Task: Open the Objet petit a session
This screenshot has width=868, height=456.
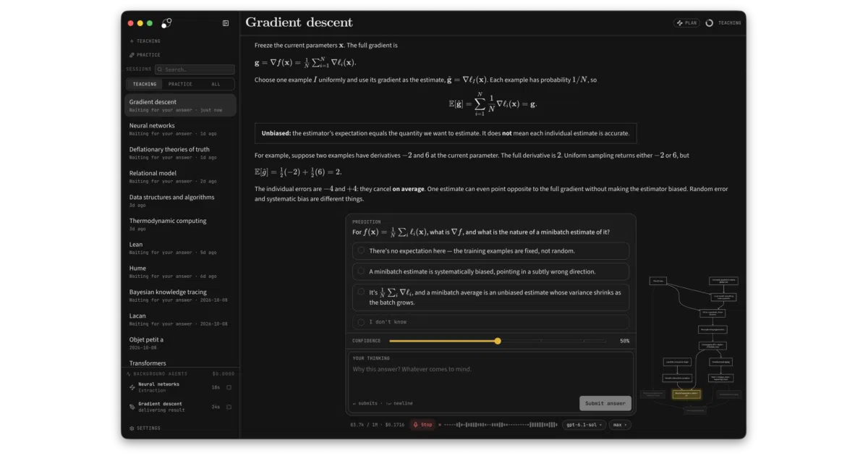Action: [180, 343]
